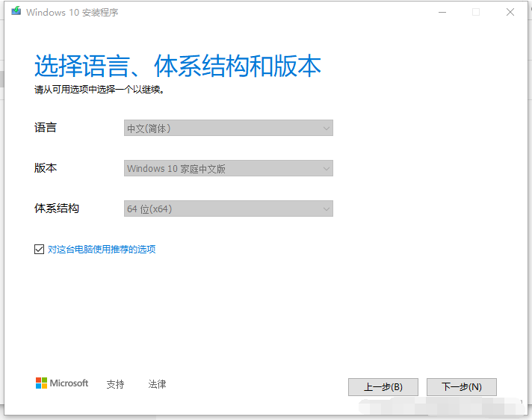
Task: Close the Windows 10 安装程序 window
Action: [510, 12]
